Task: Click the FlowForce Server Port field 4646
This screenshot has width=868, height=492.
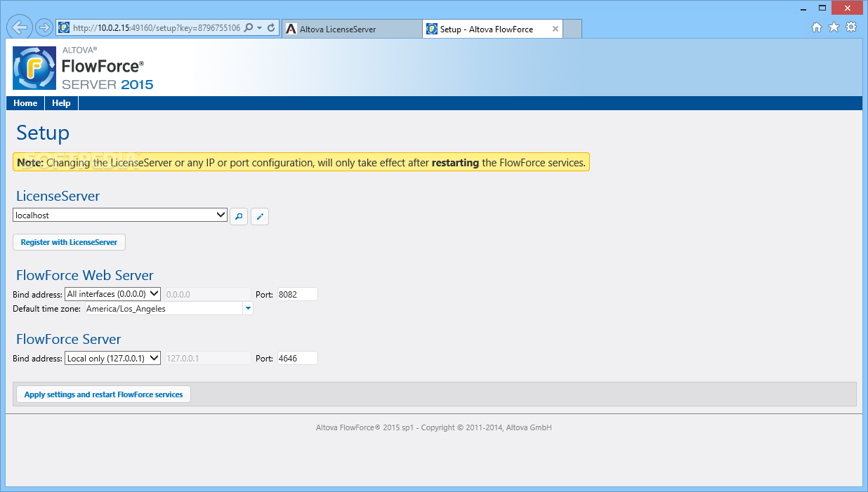Action: pos(297,358)
